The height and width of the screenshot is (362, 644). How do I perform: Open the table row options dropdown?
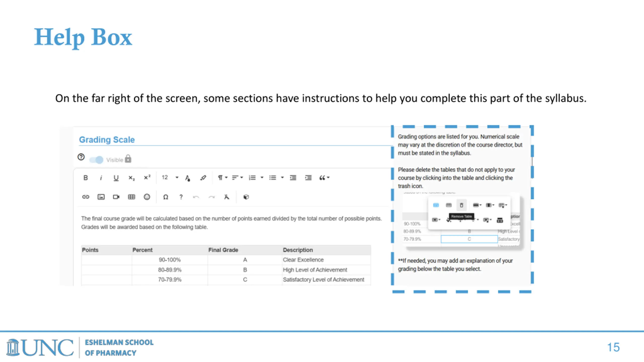click(x=477, y=205)
